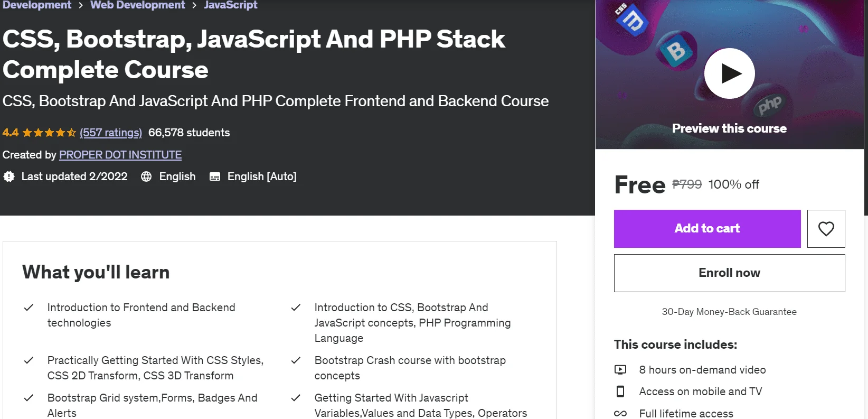Click checkmark beside Bootstrap Grid system
This screenshot has height=419, width=868.
click(x=29, y=398)
